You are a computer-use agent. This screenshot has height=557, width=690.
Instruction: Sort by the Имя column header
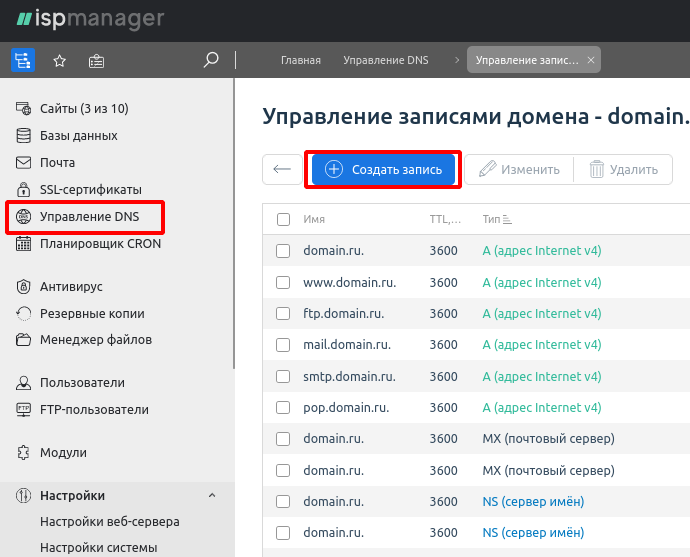point(314,219)
